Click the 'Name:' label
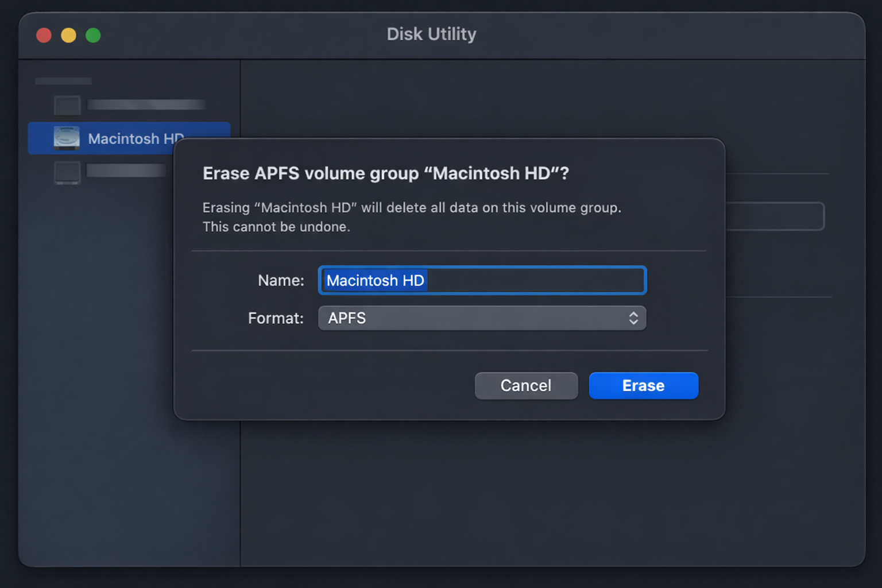The width and height of the screenshot is (882, 588). click(281, 280)
